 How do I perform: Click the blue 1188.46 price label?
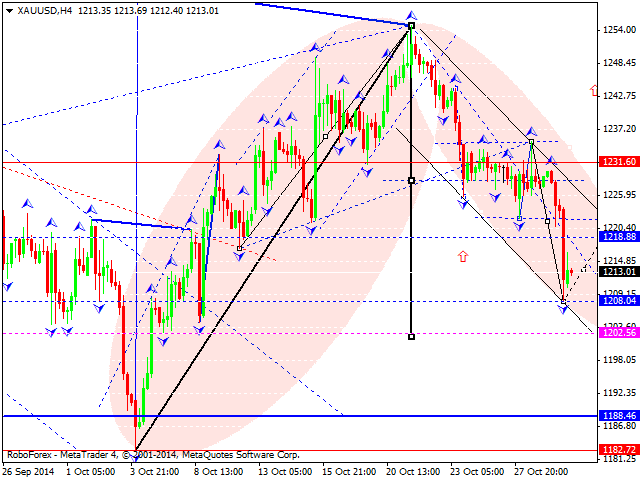pyautogui.click(x=619, y=416)
